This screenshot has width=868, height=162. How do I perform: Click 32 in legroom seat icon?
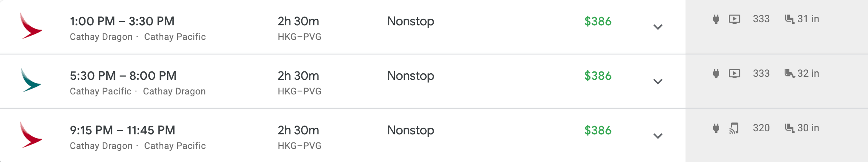click(789, 74)
